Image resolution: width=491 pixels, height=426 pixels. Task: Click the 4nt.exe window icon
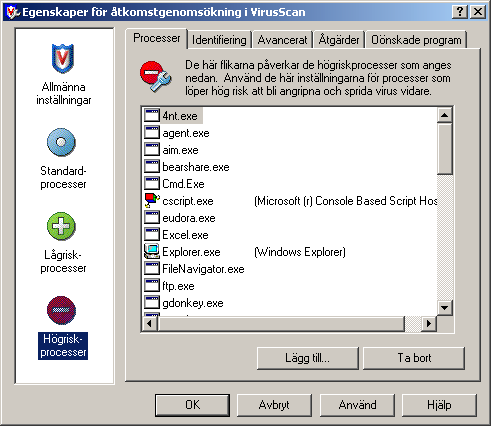click(x=152, y=116)
